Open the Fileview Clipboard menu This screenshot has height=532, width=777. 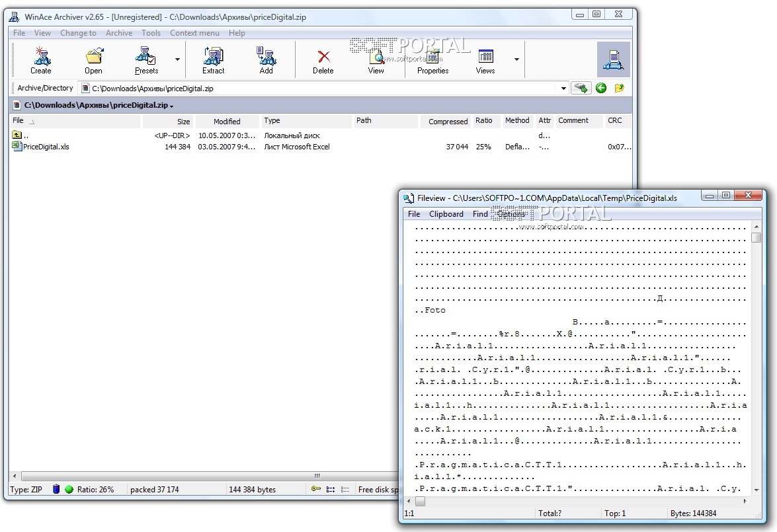[x=446, y=214]
